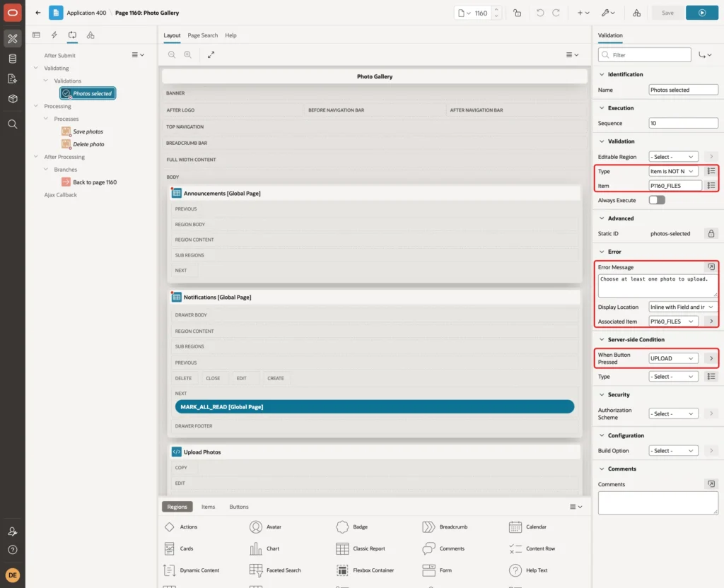This screenshot has height=588, width=724.
Task: Switch to the Layout tab
Action: click(x=172, y=35)
